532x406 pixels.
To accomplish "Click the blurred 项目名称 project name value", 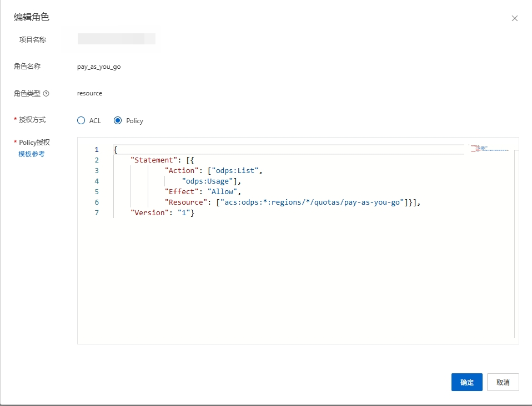I will click(x=116, y=39).
